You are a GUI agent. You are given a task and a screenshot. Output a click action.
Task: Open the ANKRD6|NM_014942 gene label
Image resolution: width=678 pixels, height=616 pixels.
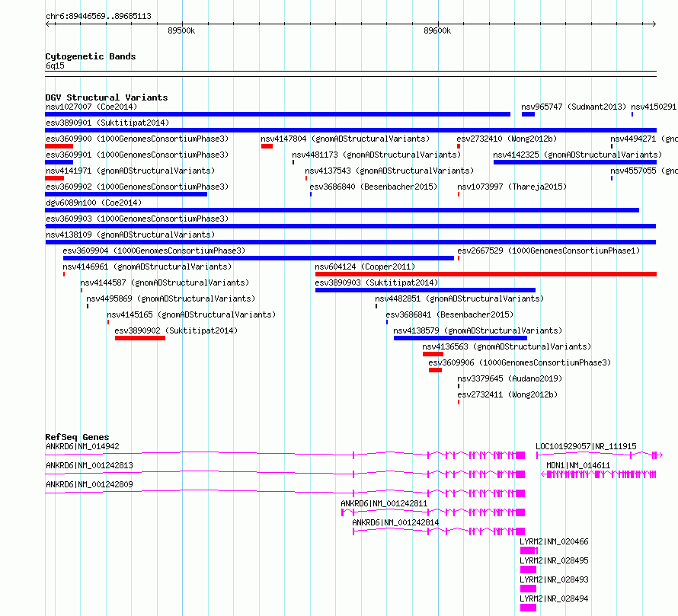coord(82,446)
